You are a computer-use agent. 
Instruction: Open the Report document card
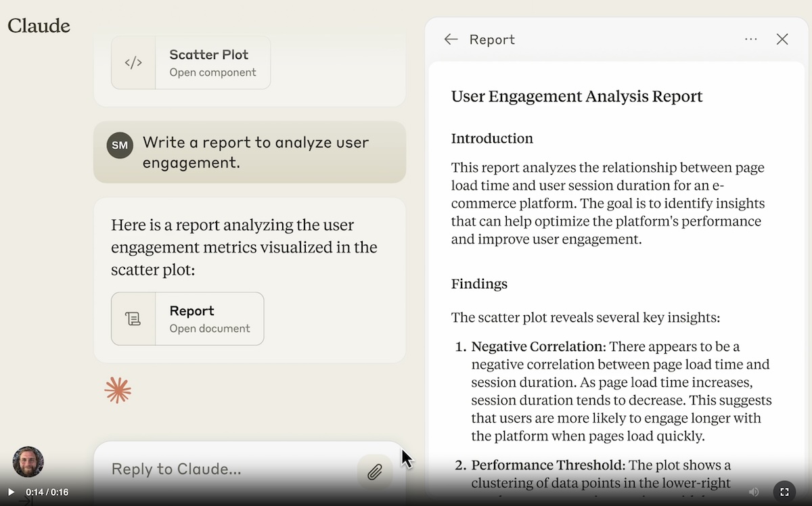(210, 319)
